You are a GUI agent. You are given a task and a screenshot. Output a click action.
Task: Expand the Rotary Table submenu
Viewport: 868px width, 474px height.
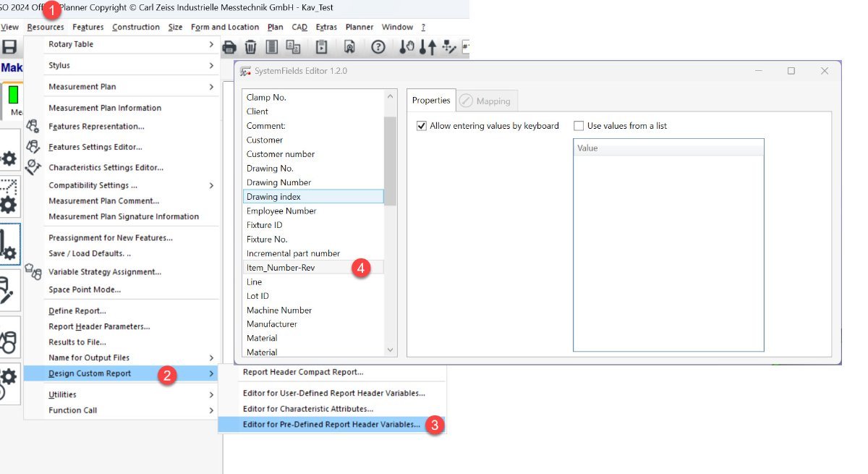(x=211, y=44)
